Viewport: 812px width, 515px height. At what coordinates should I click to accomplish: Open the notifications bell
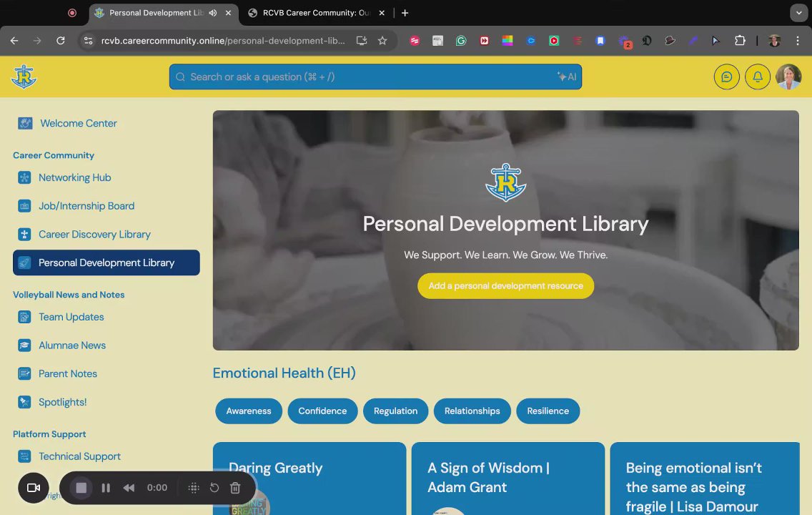tap(757, 77)
